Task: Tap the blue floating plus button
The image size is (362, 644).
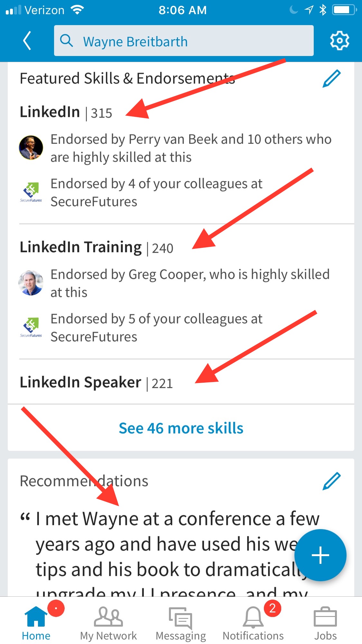Action: (320, 555)
